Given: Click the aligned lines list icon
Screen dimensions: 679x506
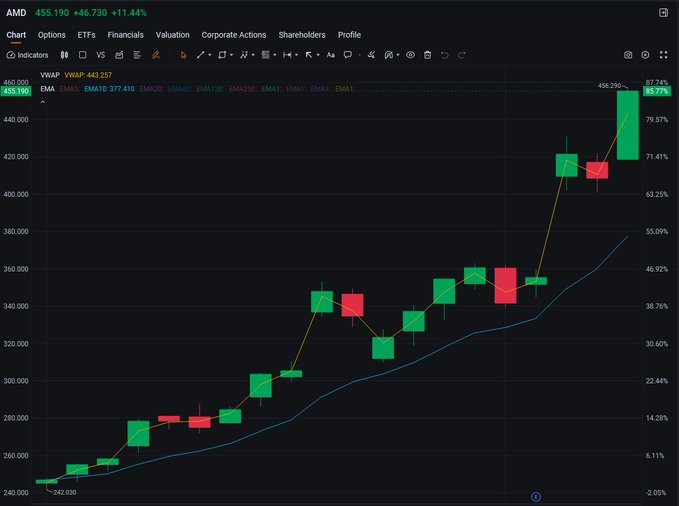Looking at the screenshot, I should (x=137, y=55).
